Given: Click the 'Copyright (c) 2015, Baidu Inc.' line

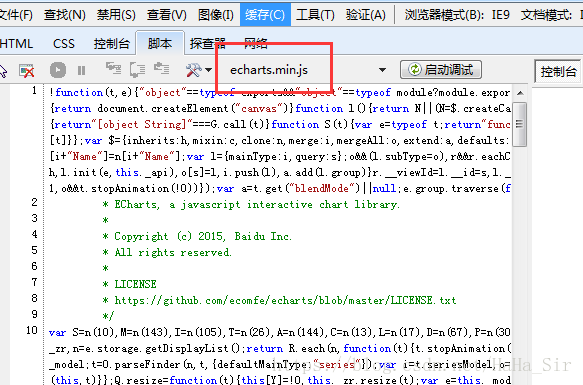Looking at the screenshot, I should tap(203, 236).
